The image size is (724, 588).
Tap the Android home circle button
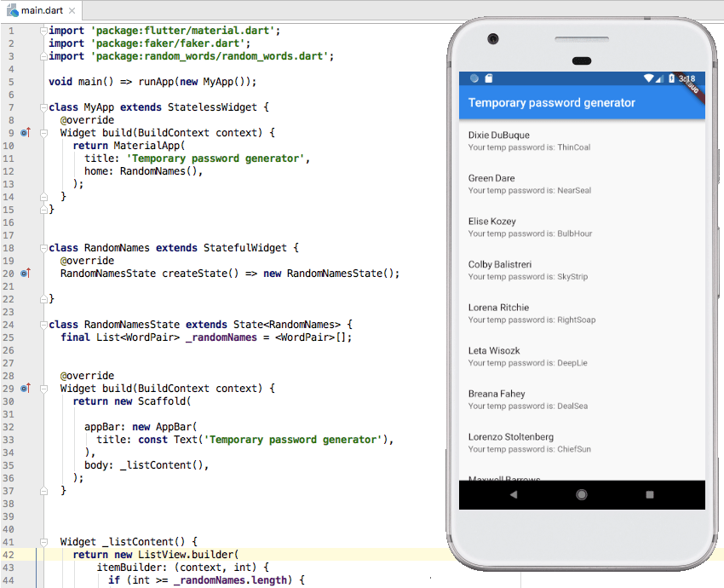coord(582,495)
